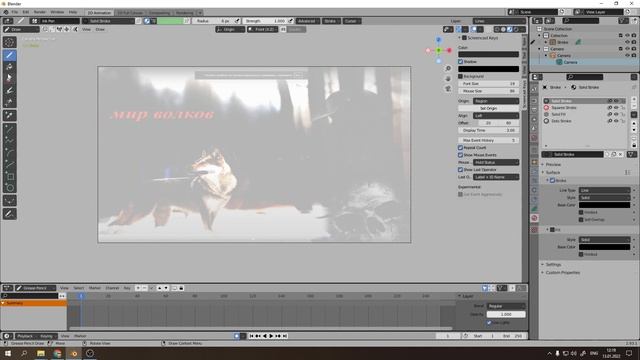640x360 pixels.
Task: Select the Summary channel row in timeline
Action: (33, 303)
